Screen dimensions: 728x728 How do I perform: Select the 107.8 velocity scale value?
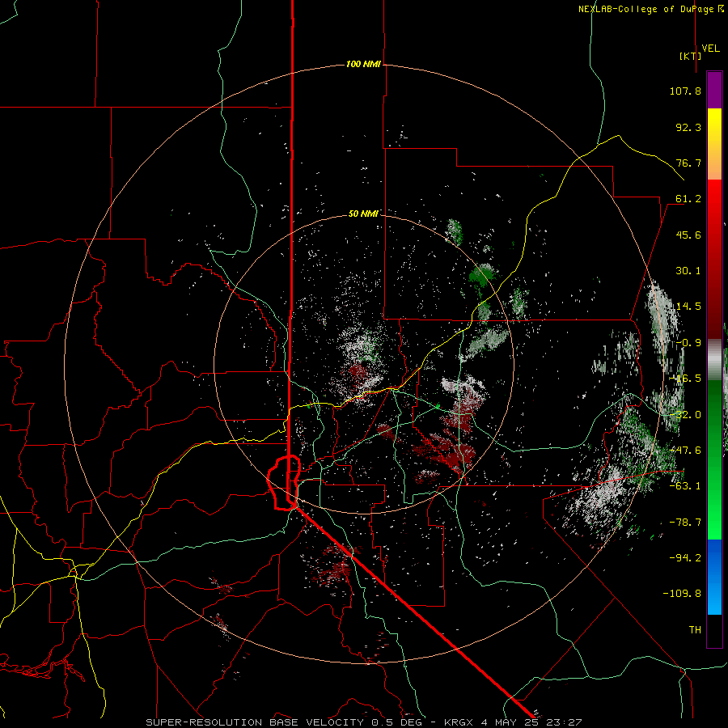click(685, 91)
